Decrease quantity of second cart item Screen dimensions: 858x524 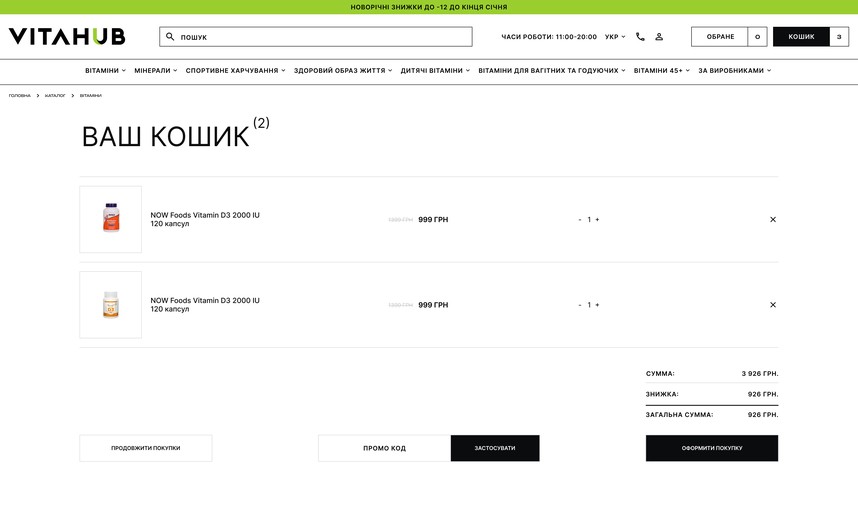click(579, 305)
